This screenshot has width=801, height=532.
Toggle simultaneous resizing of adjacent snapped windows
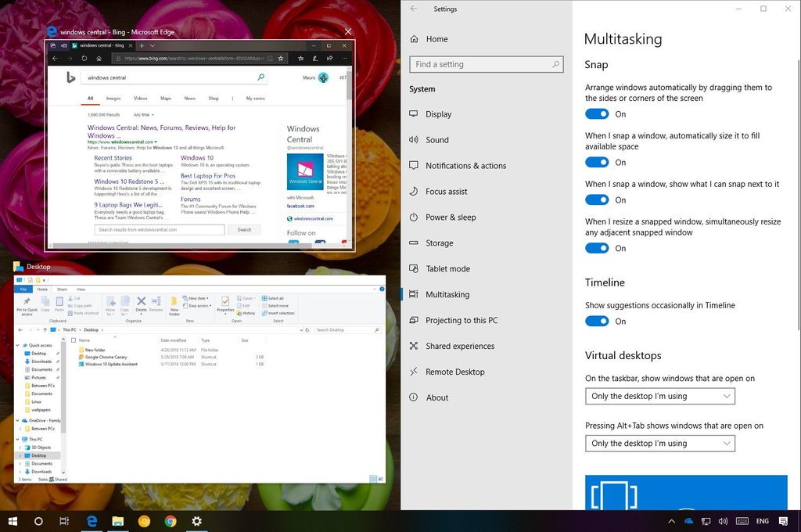click(597, 247)
